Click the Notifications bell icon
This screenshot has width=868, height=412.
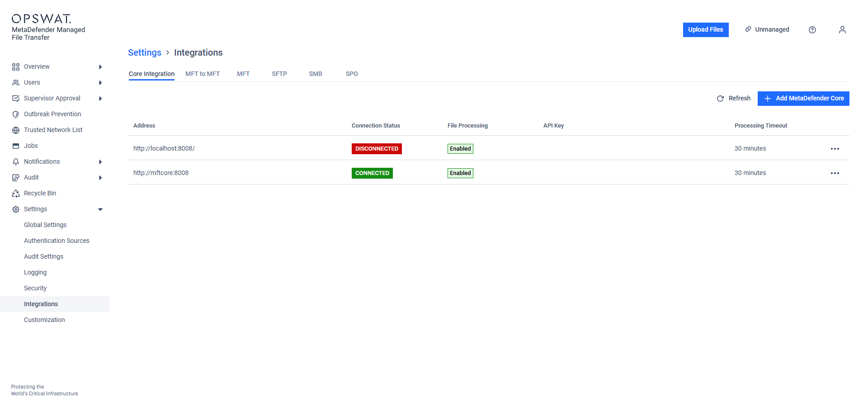(x=16, y=162)
